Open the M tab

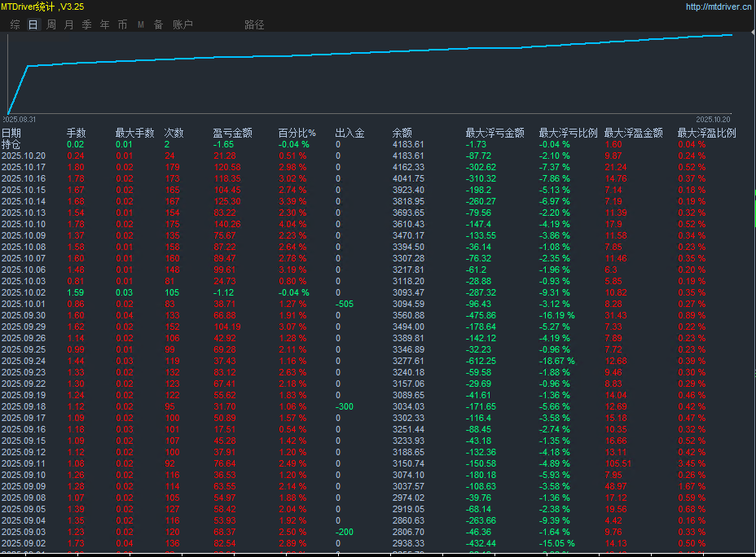point(140,24)
